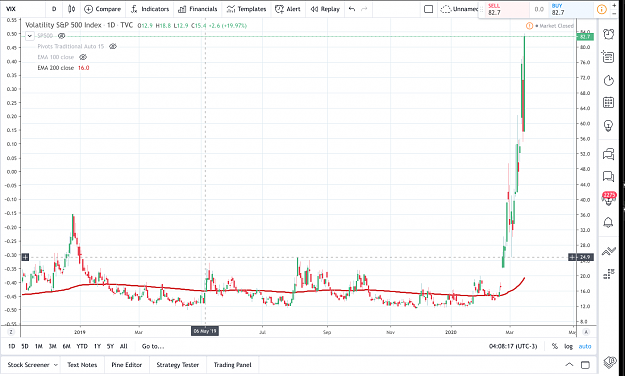Open the Text Notes tab
625x376 pixels.
(82, 365)
